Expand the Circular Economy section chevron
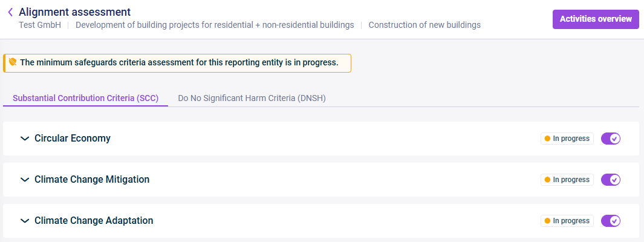This screenshot has width=644, height=242. click(25, 139)
